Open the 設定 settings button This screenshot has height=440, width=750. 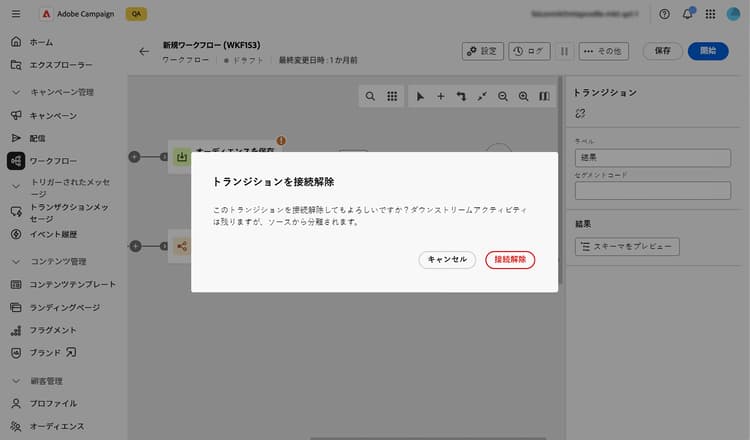(x=483, y=51)
